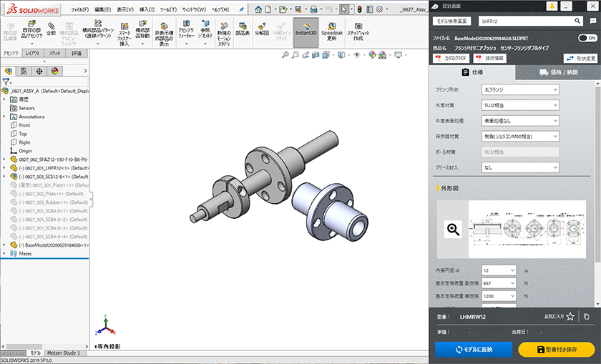Open the 挿入(I) menu
The width and height of the screenshot is (601, 364).
pyautogui.click(x=146, y=9)
